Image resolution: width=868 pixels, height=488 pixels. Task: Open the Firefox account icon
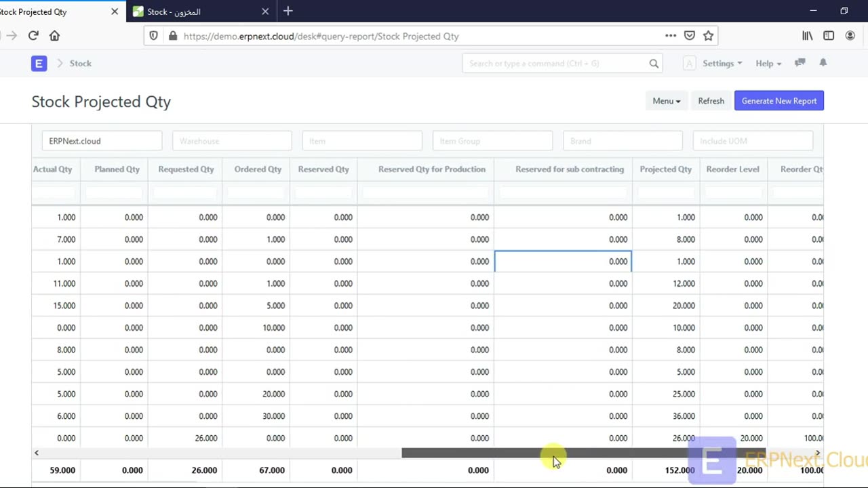pos(850,36)
